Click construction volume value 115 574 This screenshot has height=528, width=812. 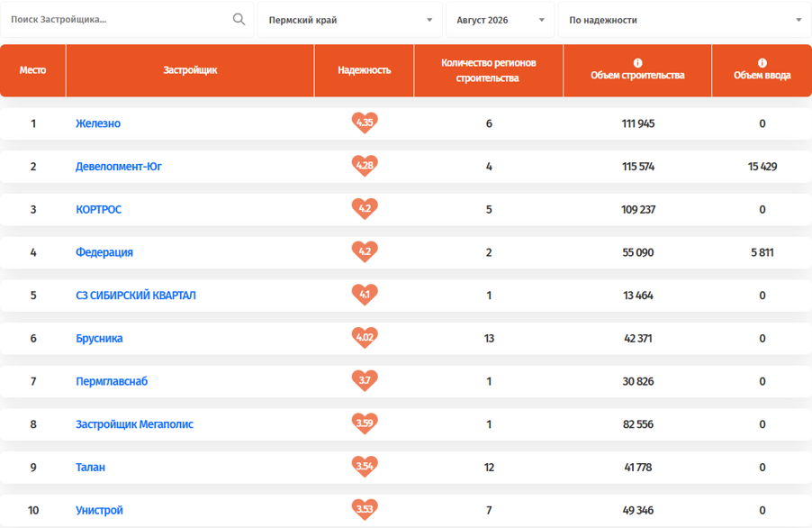[638, 167]
